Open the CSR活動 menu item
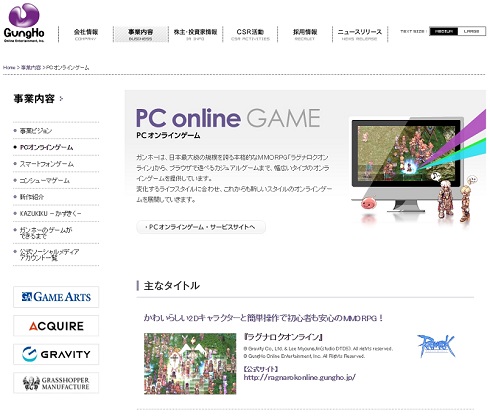490x416 pixels. pos(250,34)
